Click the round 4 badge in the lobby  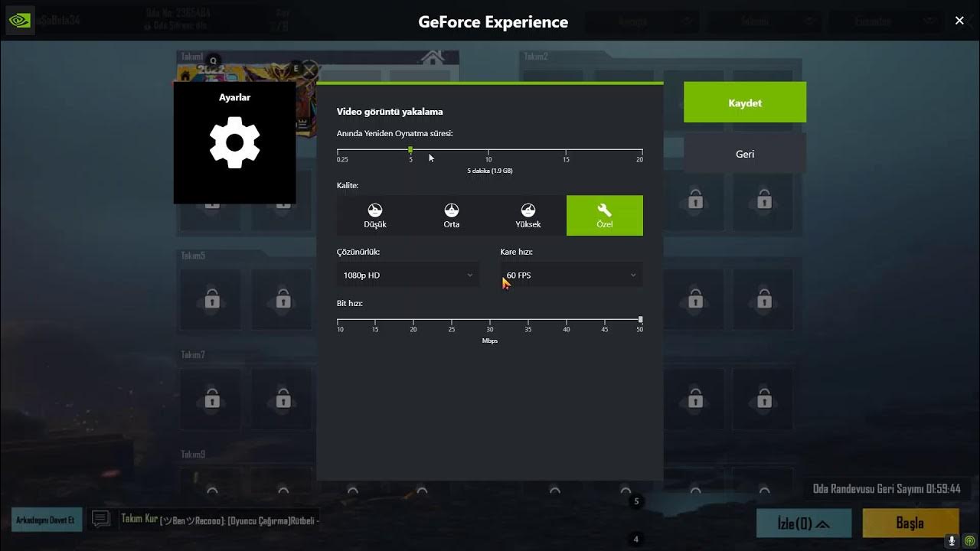(635, 539)
